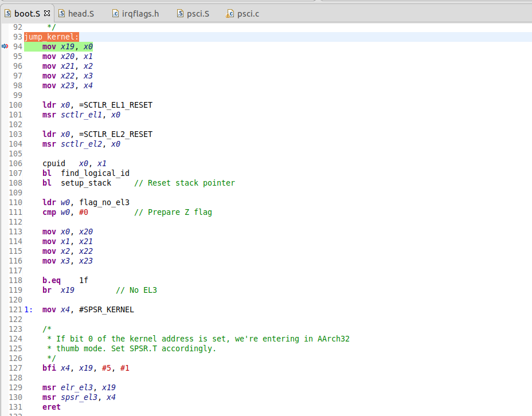Click the instruction pointer arrow beside line 94
Viewport: 532px width, 416px height.
[5, 46]
